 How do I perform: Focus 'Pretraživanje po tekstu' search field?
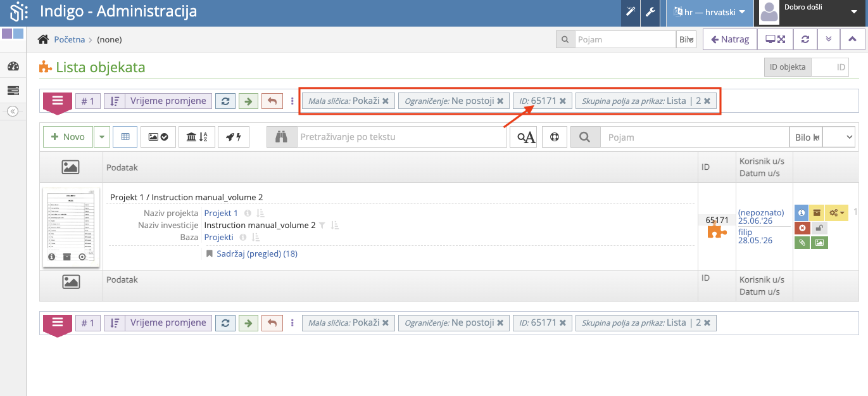(x=401, y=137)
